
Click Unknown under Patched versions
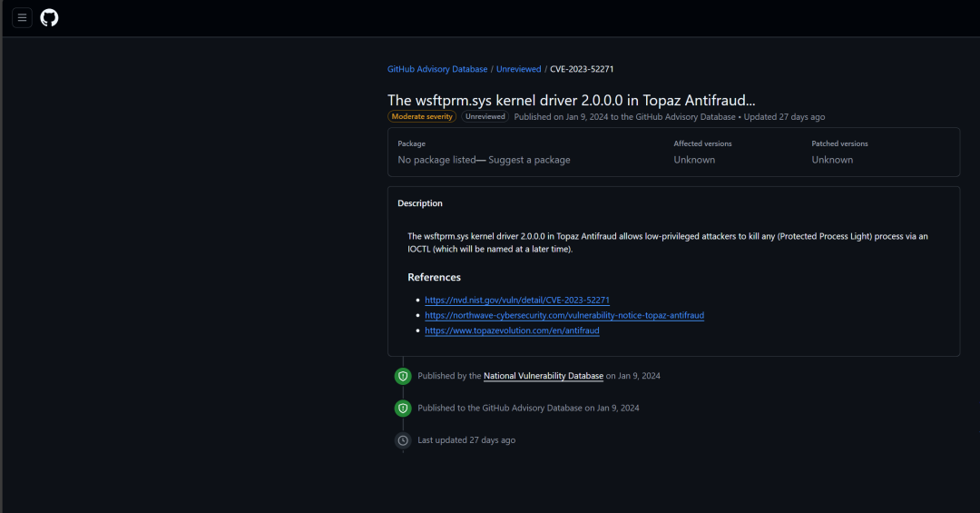click(832, 160)
